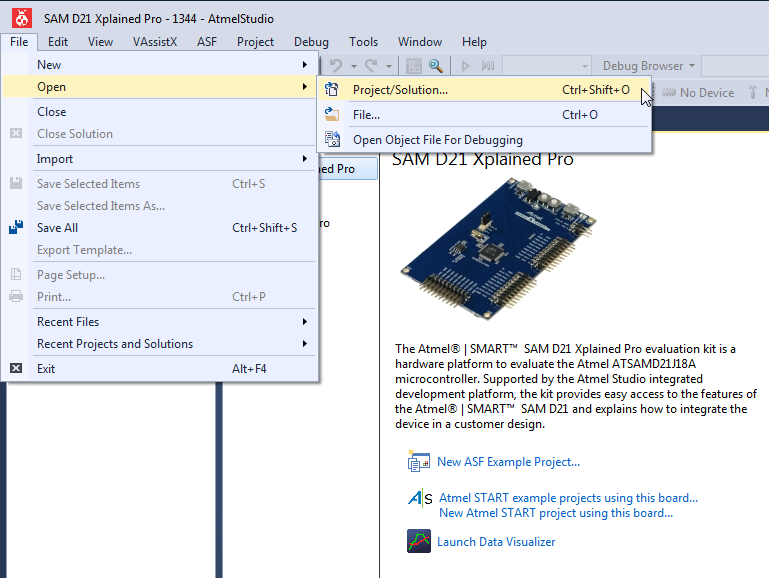Open the ASF menu in menu bar
This screenshot has width=769, height=578.
point(207,42)
